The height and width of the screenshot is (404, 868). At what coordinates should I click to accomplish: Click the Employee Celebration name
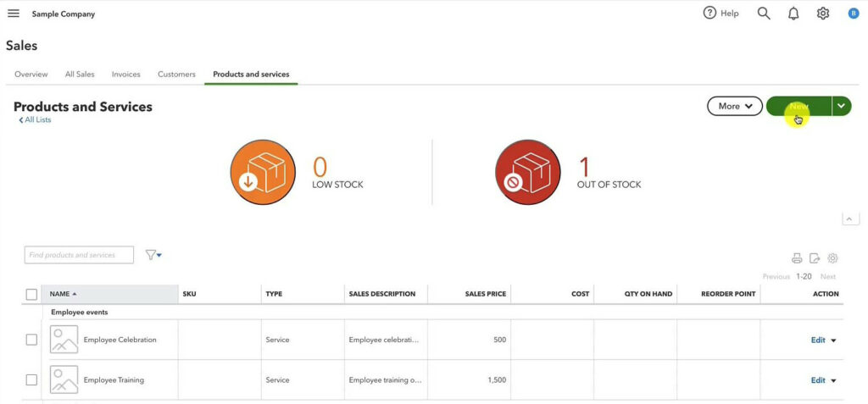coord(120,340)
